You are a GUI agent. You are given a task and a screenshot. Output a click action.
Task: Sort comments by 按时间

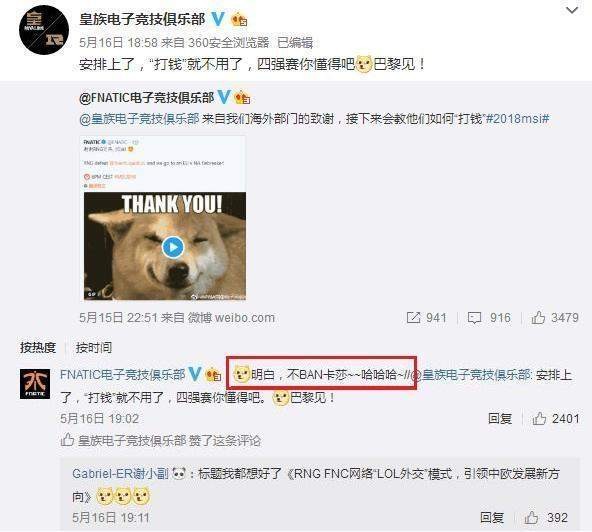tap(94, 347)
